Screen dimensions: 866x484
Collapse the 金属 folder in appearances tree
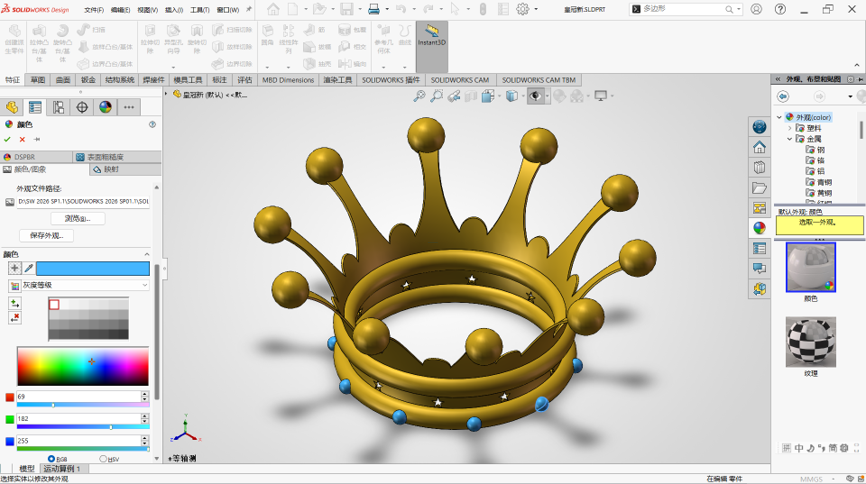pyautogui.click(x=790, y=139)
